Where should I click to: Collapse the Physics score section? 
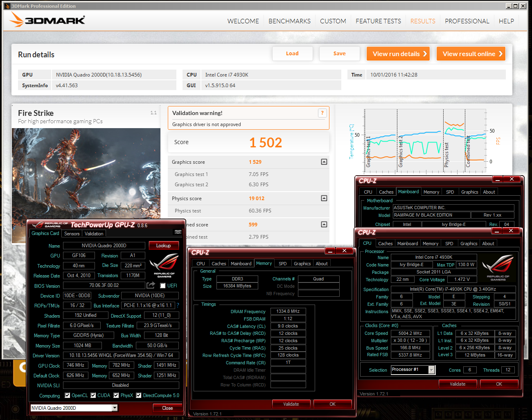tap(324, 198)
